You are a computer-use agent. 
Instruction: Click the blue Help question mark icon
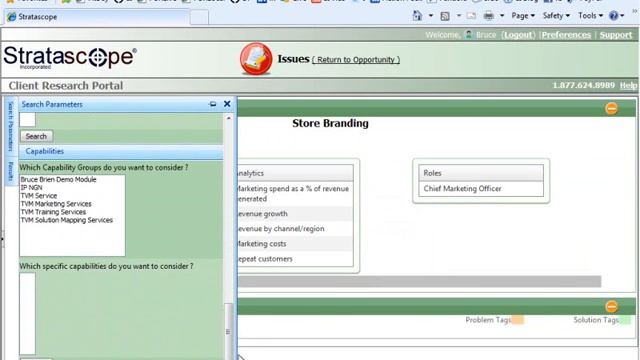pyautogui.click(x=613, y=16)
